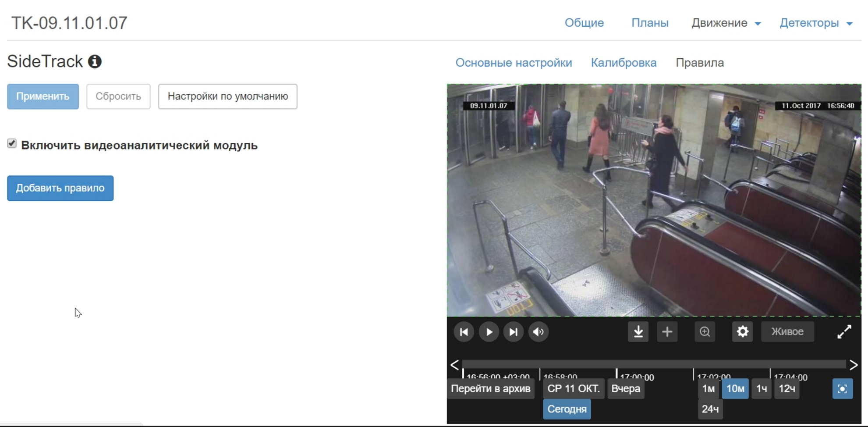Open the СР 11 ОКТ. date picker
Screen dimensions: 868x427
(574, 389)
